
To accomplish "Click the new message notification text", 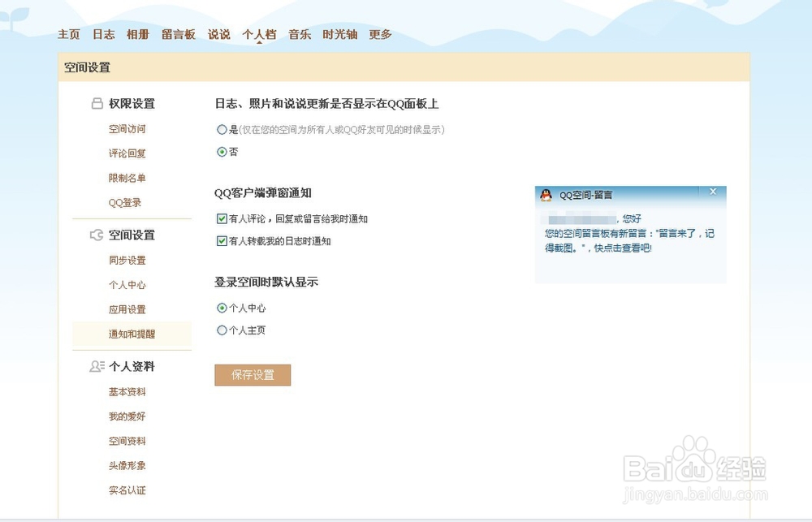I will [628, 240].
